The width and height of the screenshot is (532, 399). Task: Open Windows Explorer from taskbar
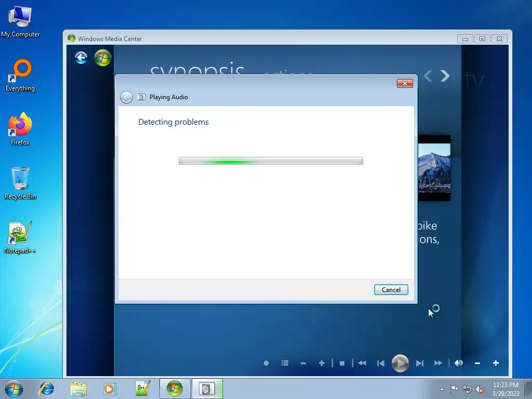(x=78, y=389)
